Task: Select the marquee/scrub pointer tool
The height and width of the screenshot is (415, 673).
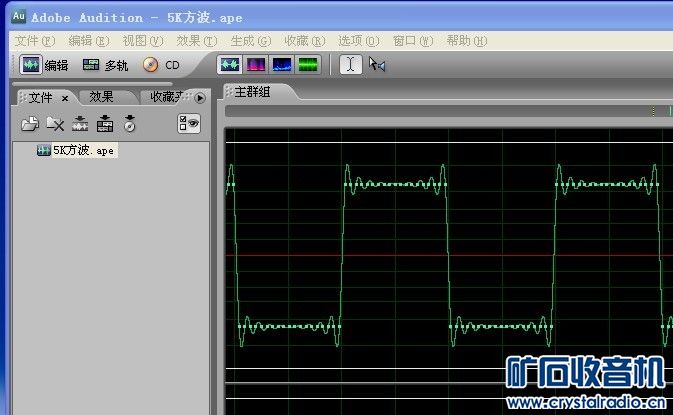Action: tap(376, 65)
